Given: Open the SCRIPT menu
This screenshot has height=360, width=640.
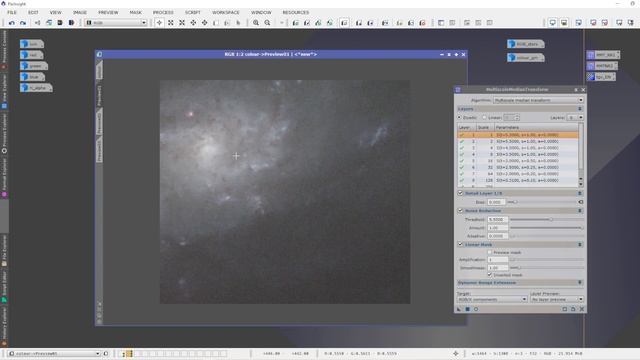Looking at the screenshot, I should click(x=193, y=12).
